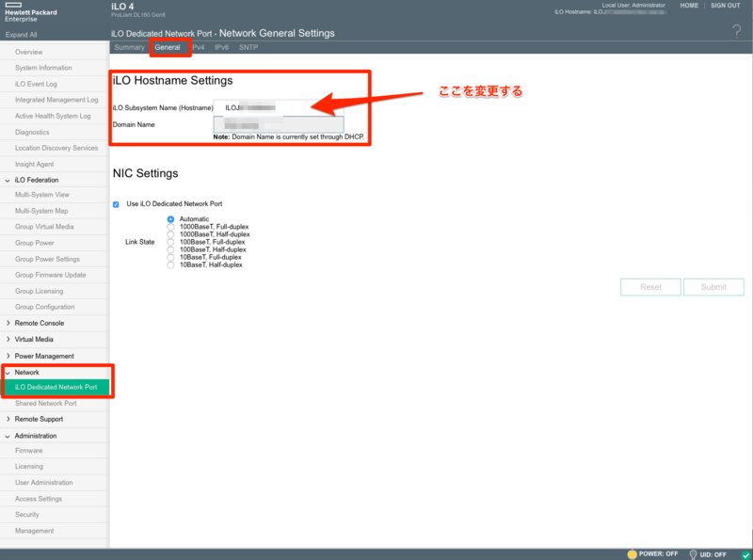753x560 pixels.
Task: Click the SIGN OUT link
Action: 725,6
